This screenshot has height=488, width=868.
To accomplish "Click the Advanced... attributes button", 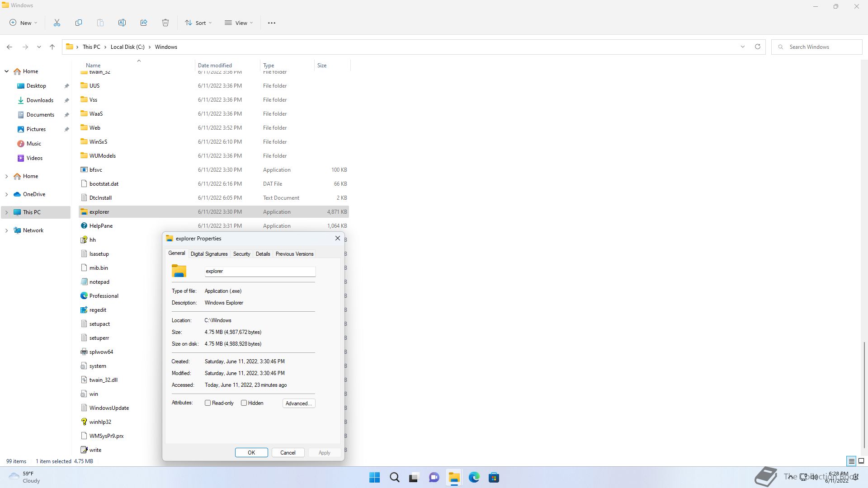I will (x=299, y=404).
